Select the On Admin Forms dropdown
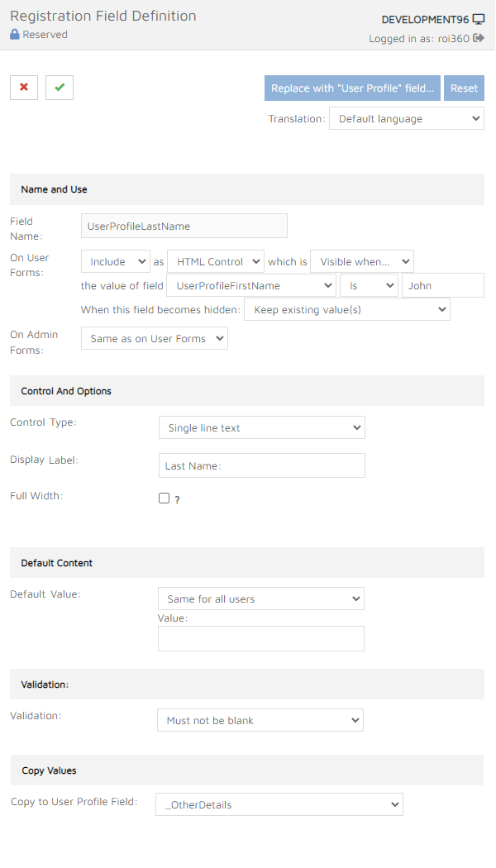Viewport: 496px width, 868px height. [154, 338]
